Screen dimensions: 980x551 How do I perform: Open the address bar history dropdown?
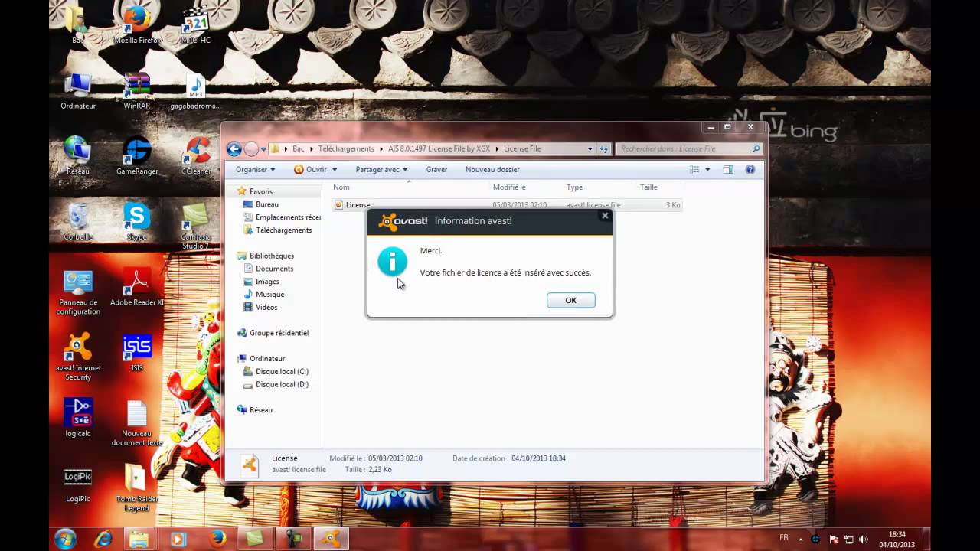coord(590,149)
